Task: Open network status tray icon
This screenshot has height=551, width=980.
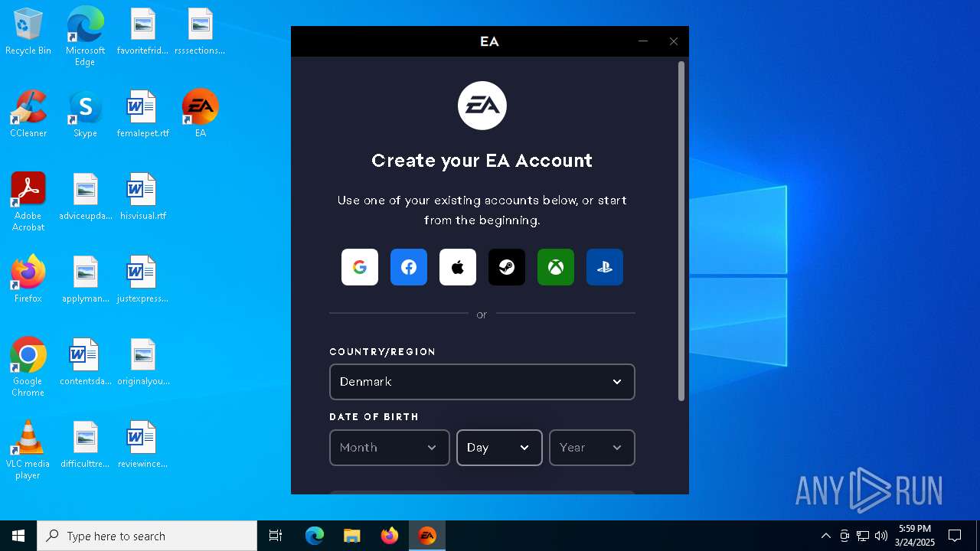Action: pyautogui.click(x=863, y=536)
